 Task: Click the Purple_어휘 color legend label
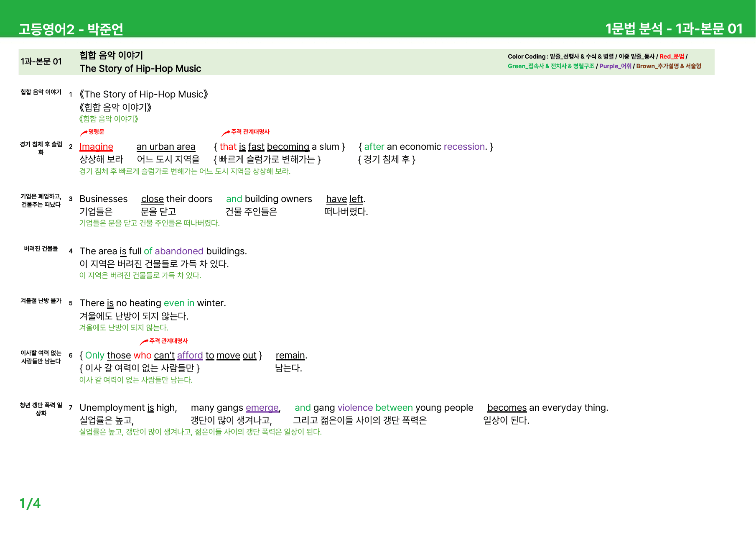(x=615, y=66)
